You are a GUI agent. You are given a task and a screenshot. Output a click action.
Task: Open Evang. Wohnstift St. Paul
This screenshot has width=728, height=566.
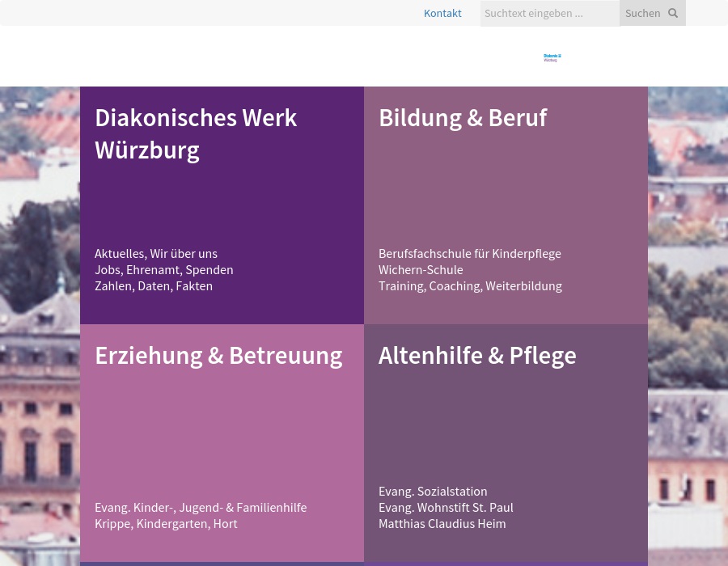446,507
